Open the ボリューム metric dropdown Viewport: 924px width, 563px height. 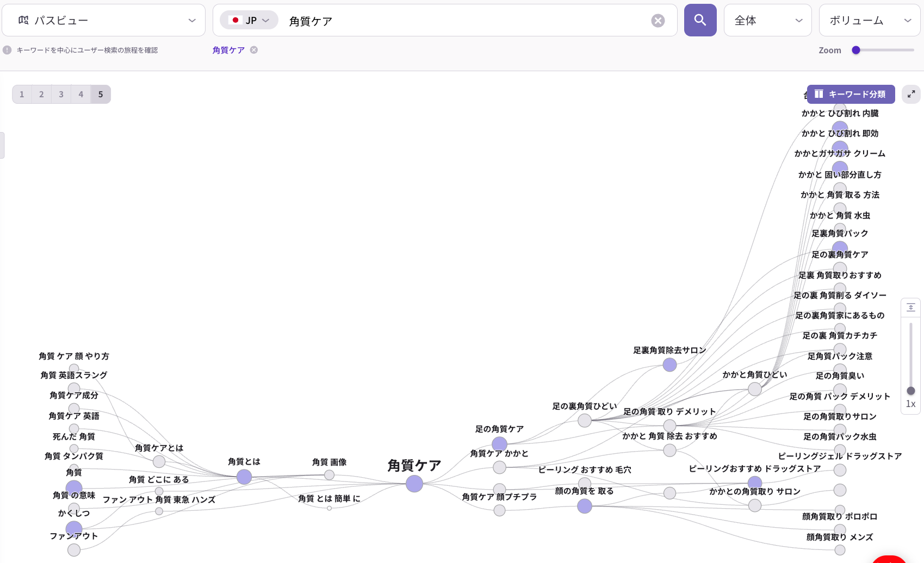[x=870, y=20]
